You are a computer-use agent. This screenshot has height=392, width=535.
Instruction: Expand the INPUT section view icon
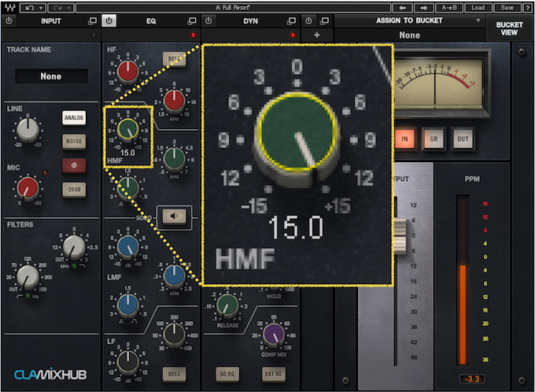tap(92, 21)
